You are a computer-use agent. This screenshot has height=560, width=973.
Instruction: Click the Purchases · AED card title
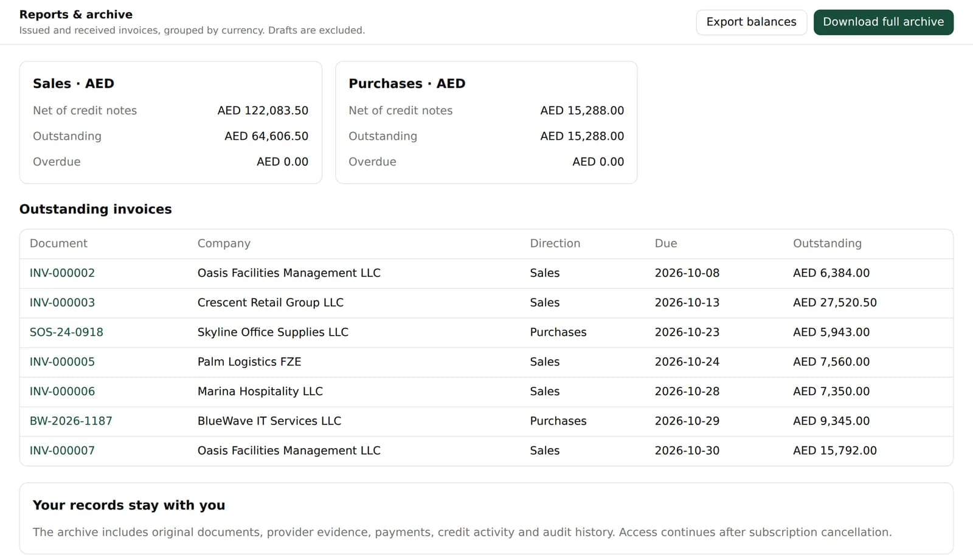pos(407,84)
